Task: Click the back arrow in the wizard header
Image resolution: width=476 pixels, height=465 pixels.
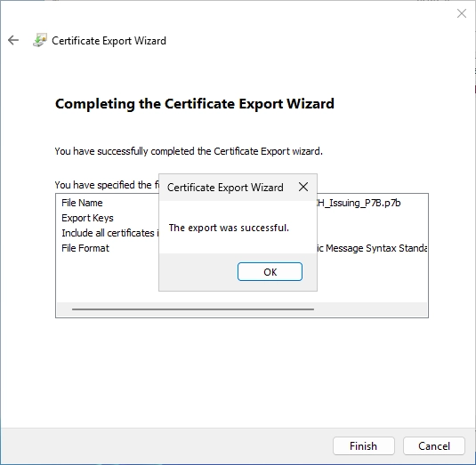Action: pos(13,40)
